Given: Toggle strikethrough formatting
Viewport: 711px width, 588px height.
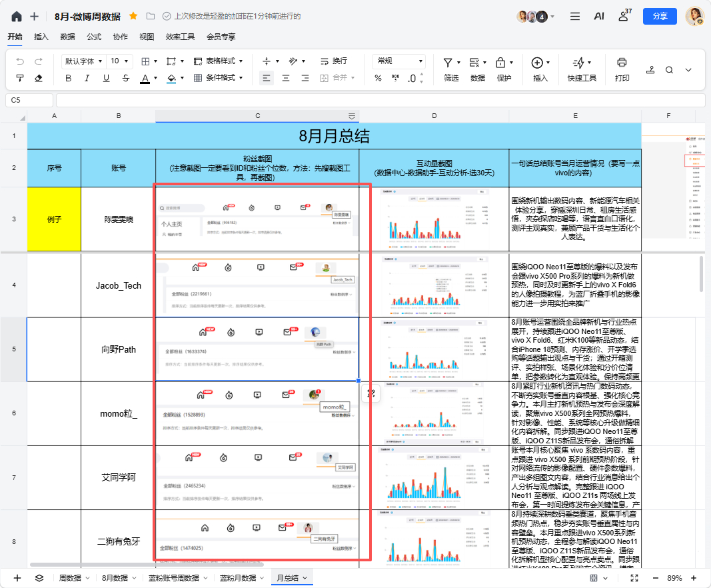Looking at the screenshot, I should tap(125, 78).
